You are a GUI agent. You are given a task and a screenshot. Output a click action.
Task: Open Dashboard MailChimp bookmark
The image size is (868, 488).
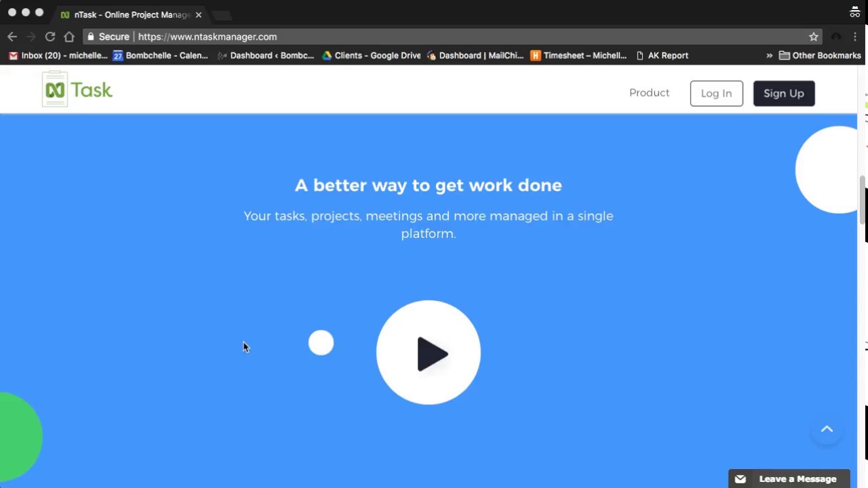tap(475, 56)
